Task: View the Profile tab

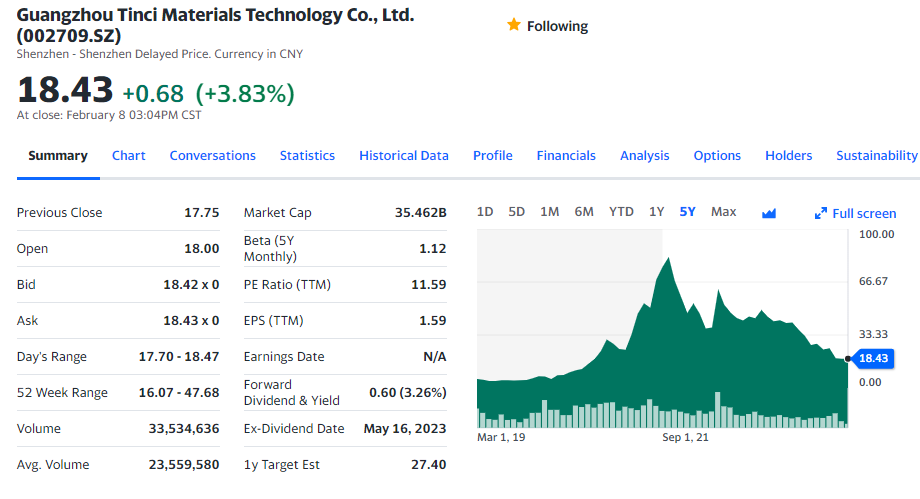Action: coord(493,156)
